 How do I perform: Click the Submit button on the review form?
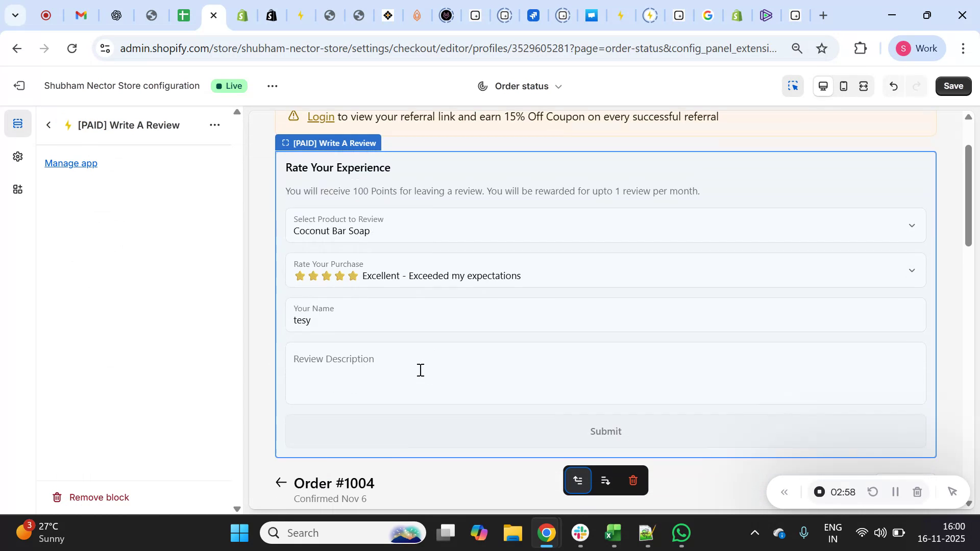[x=605, y=431]
